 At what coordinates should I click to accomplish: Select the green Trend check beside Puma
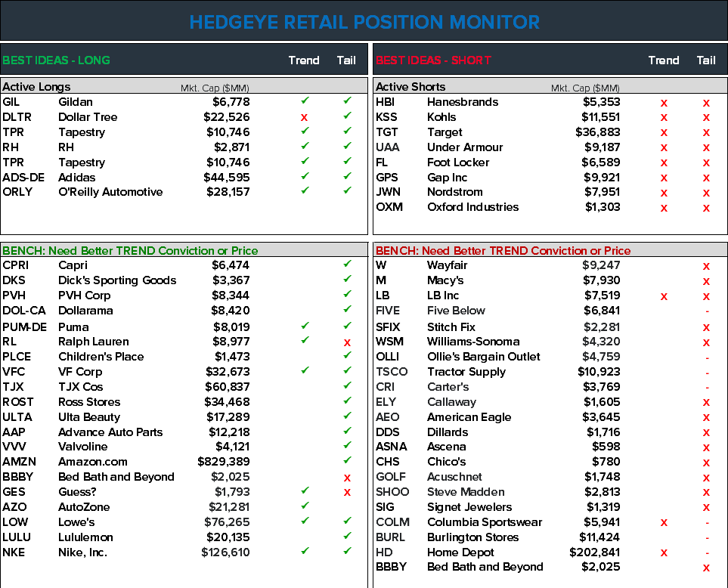(304, 326)
